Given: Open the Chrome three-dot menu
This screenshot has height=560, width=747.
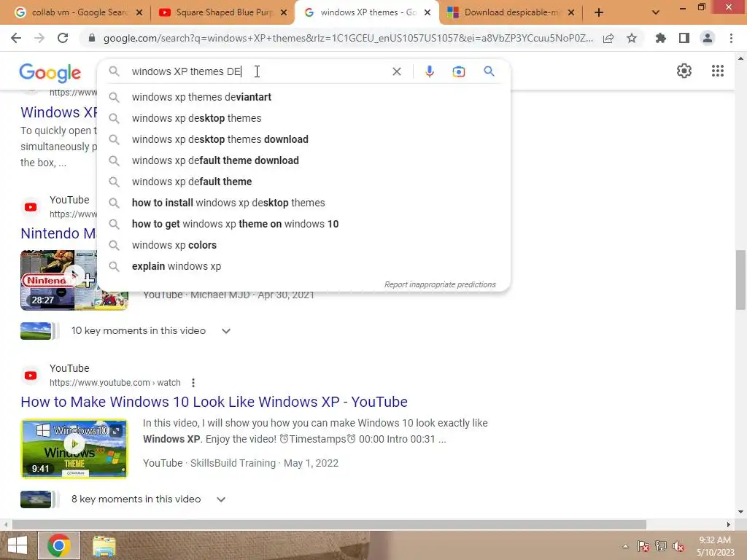Looking at the screenshot, I should (x=731, y=38).
